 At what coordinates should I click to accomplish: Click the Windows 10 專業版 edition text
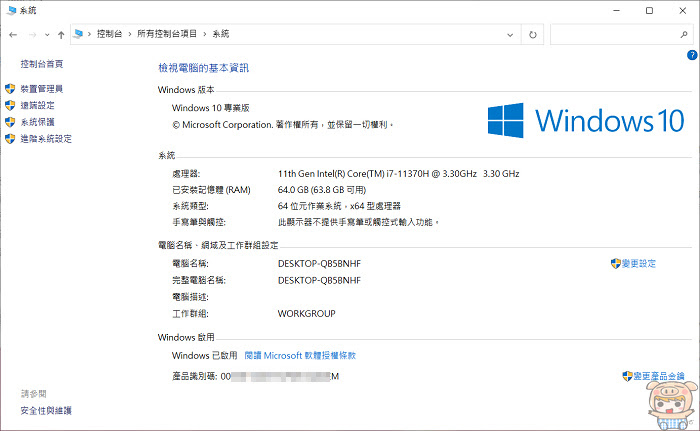click(x=211, y=108)
